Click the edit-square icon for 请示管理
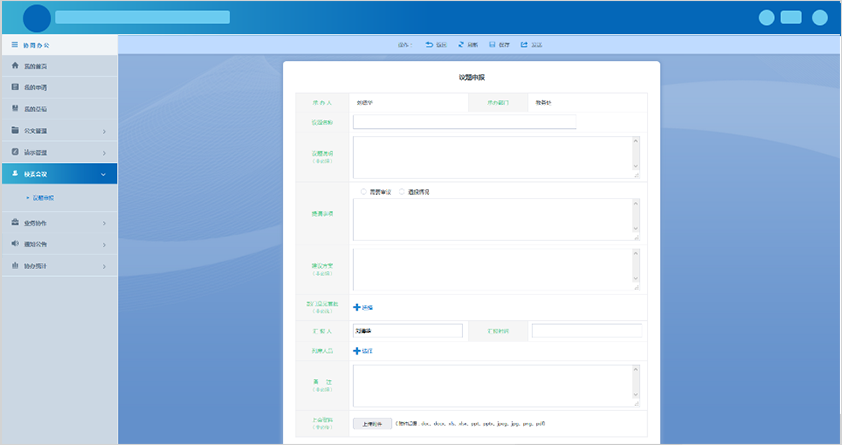This screenshot has height=445, width=842. tap(15, 152)
